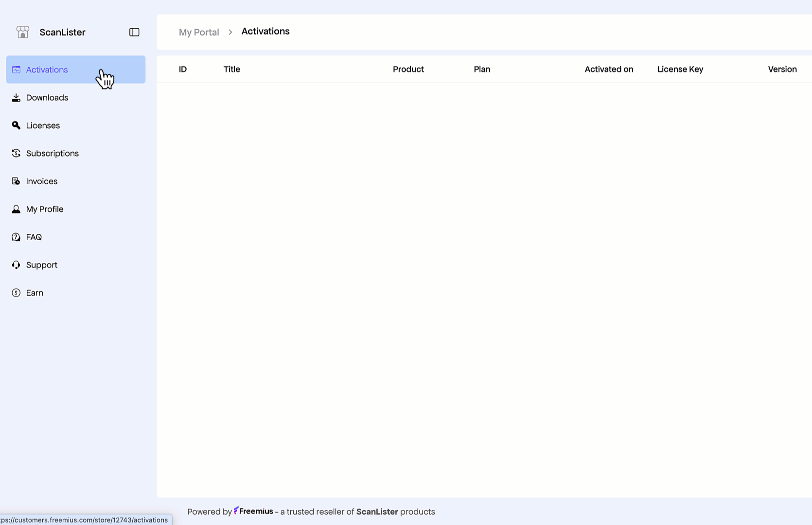Open the Licenses page
812x525 pixels.
coord(76,125)
